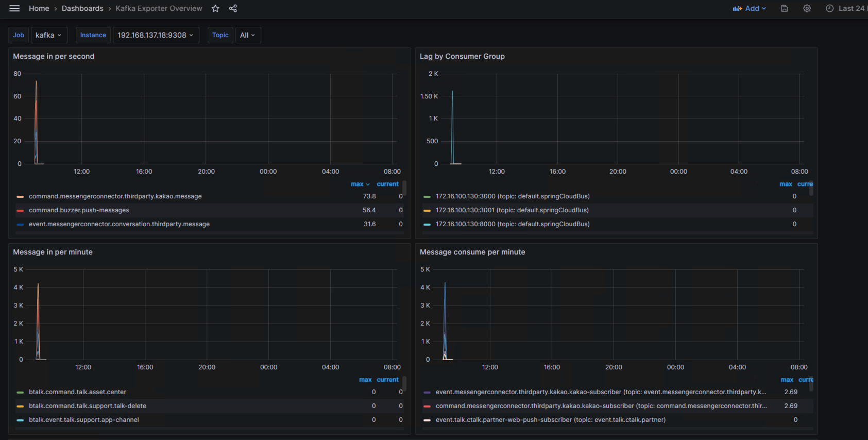
Task: Expand the Instance 192.168.137.18:9308 dropdown
Action: 156,35
